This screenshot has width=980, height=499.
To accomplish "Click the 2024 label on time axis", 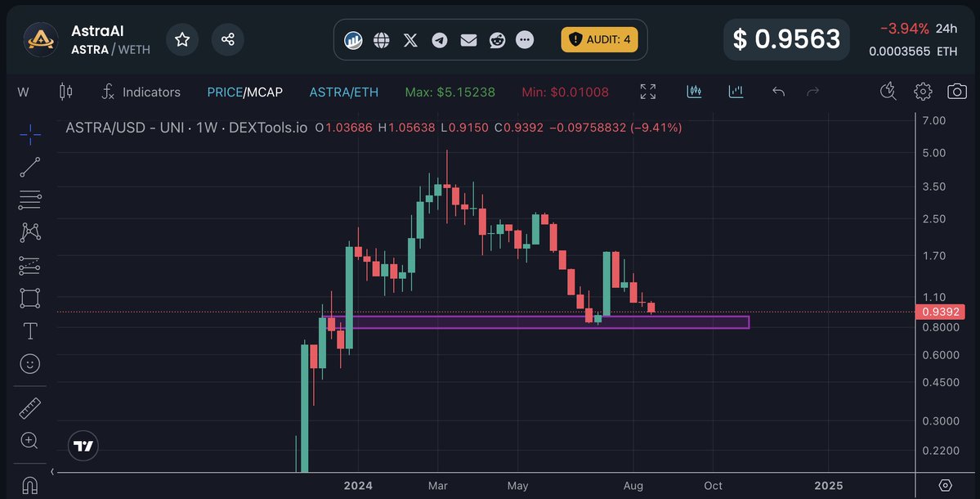I will pos(358,486).
